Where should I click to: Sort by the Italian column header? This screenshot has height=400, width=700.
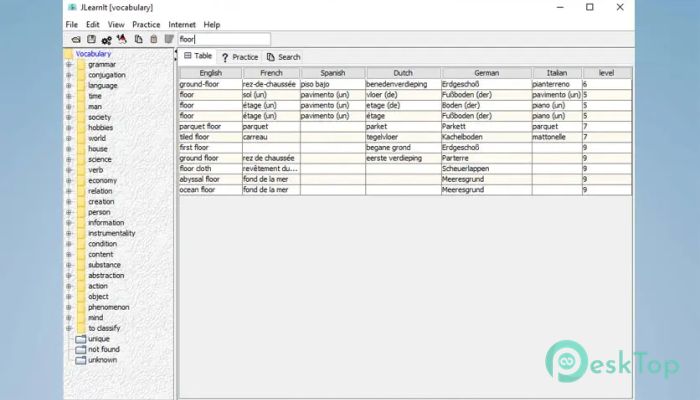tap(557, 73)
